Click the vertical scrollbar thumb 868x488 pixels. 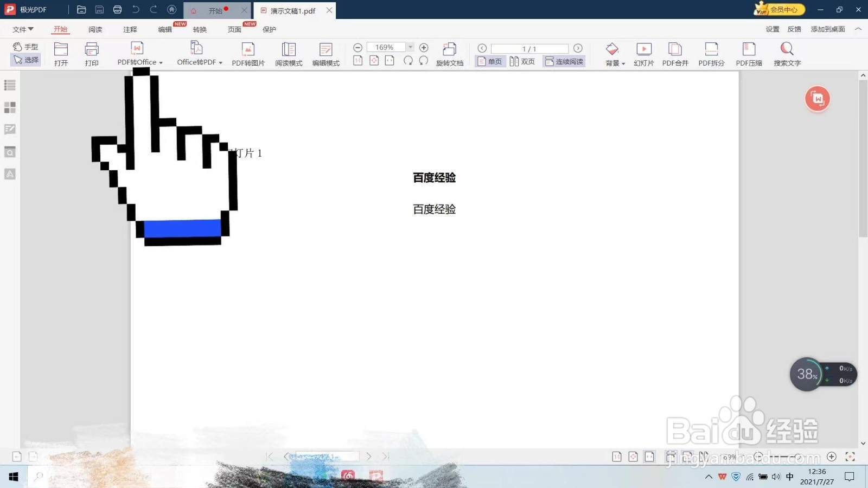(863, 158)
